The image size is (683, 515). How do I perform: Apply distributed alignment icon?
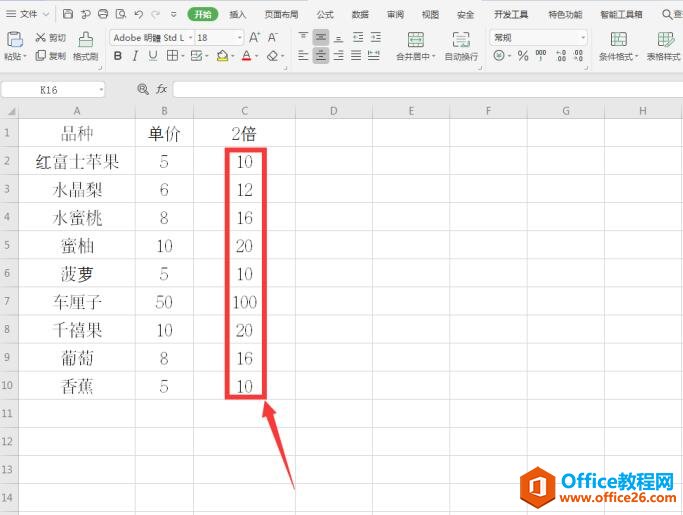(374, 55)
